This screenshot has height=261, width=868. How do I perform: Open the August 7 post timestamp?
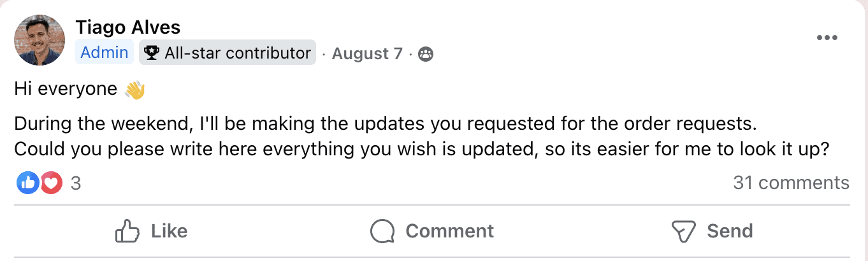click(x=367, y=53)
